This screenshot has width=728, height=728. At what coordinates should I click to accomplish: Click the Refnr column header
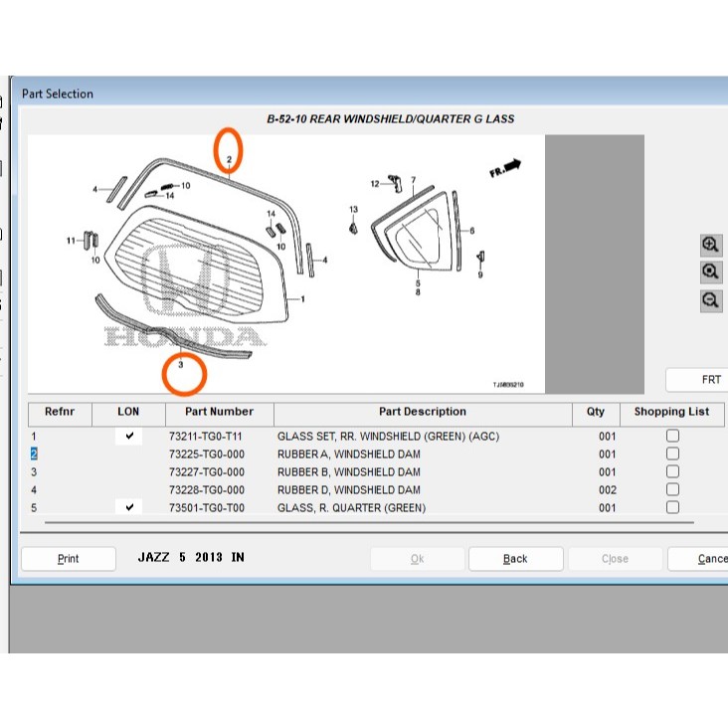pos(60,412)
